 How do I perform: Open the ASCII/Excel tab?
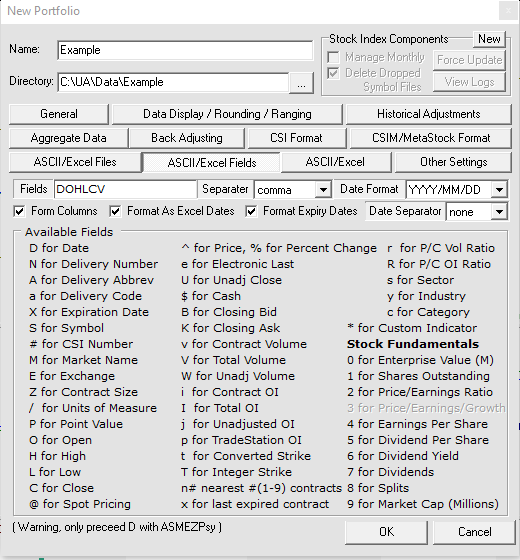tap(335, 162)
